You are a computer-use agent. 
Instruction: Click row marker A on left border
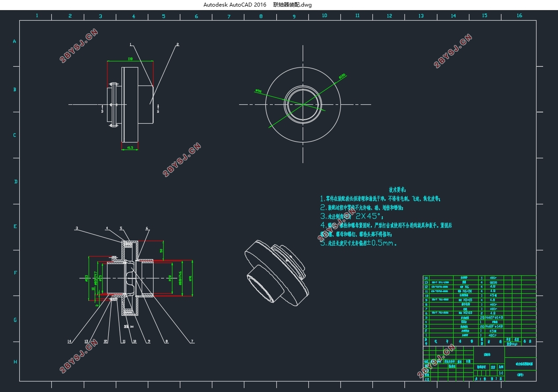[x=14, y=42]
